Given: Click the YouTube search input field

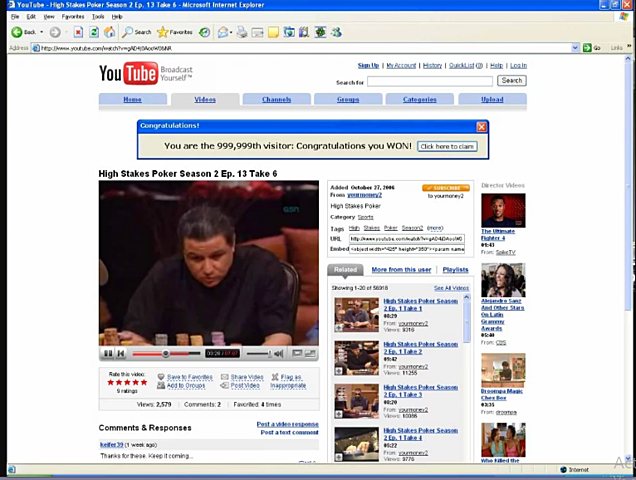Looking at the screenshot, I should [x=430, y=81].
